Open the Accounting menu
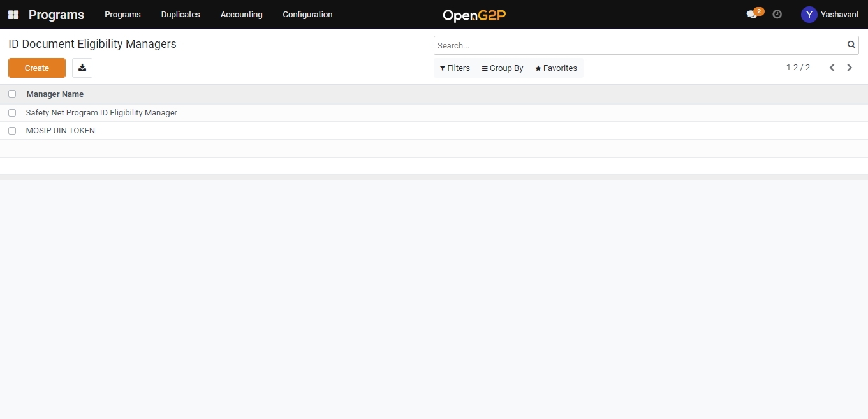 click(241, 15)
